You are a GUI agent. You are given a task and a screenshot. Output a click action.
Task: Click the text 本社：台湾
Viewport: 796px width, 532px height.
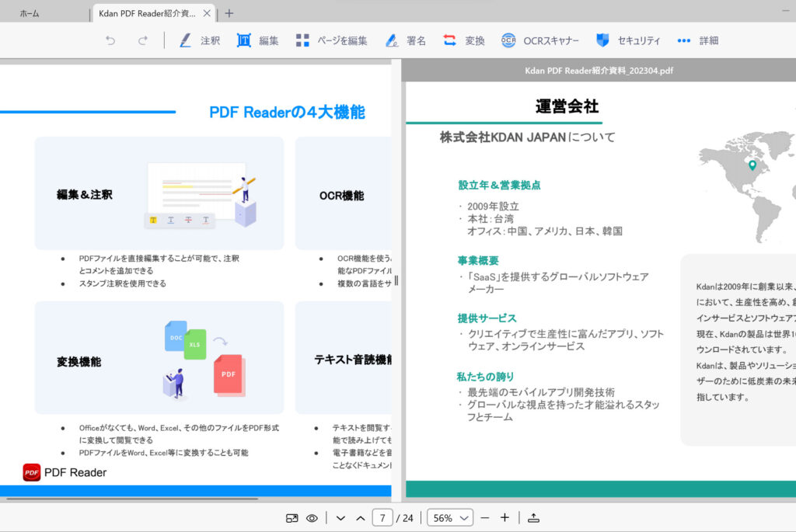[491, 218]
